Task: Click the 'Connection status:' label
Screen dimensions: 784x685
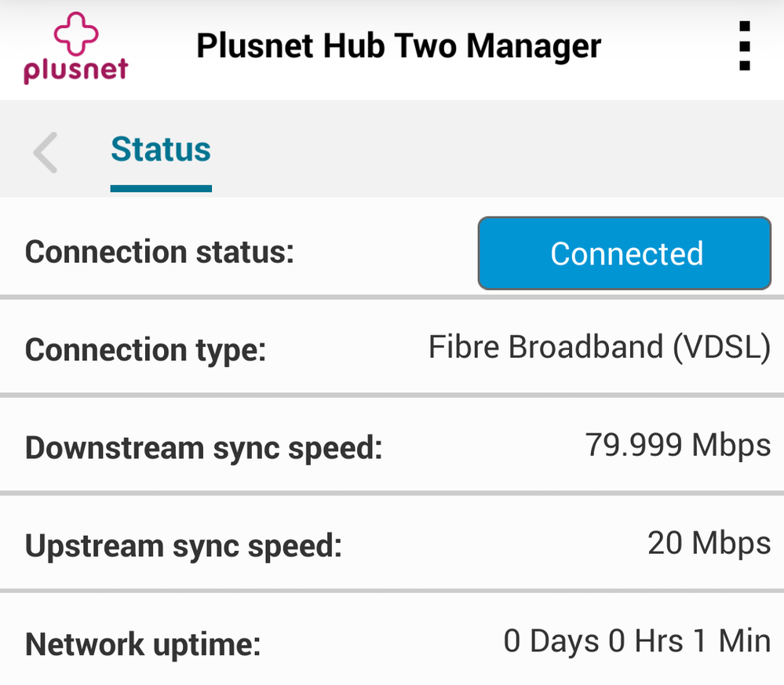Action: tap(159, 253)
